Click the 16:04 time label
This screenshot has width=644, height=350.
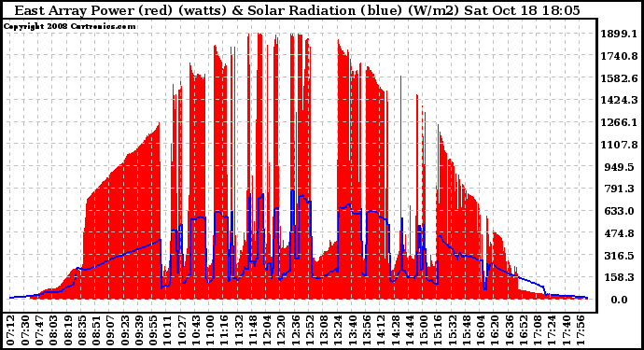pyautogui.click(x=482, y=329)
